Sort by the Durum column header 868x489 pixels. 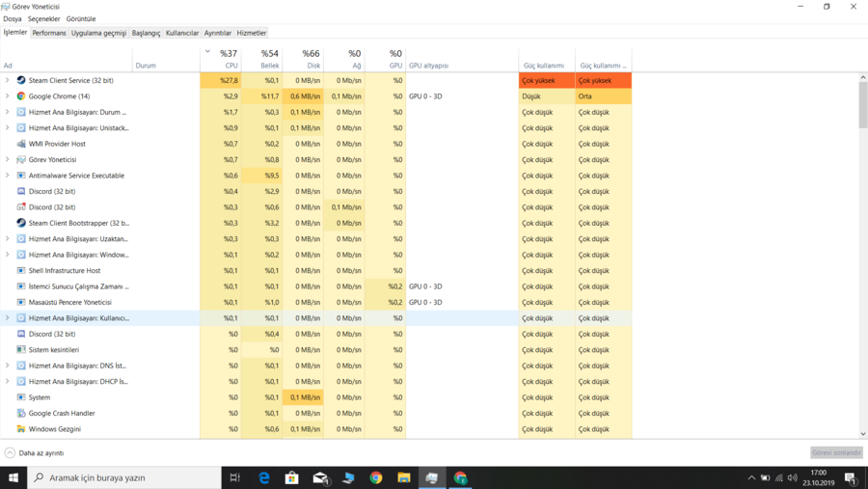click(x=166, y=59)
